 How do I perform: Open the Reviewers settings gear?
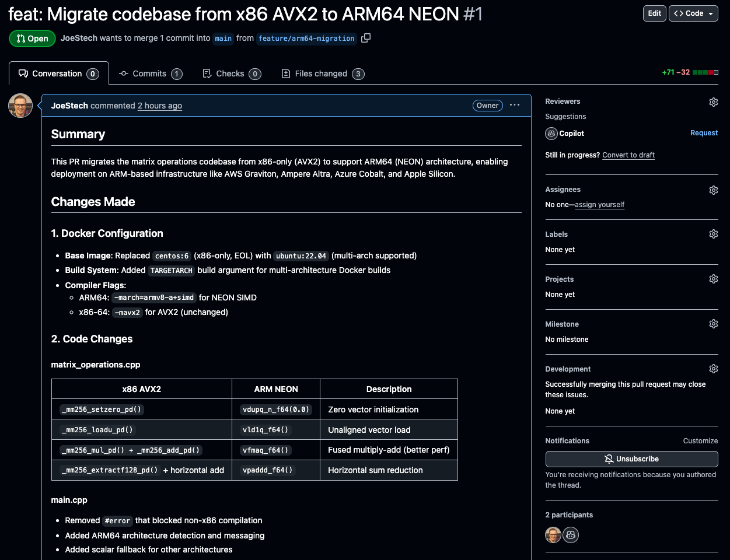pos(713,101)
